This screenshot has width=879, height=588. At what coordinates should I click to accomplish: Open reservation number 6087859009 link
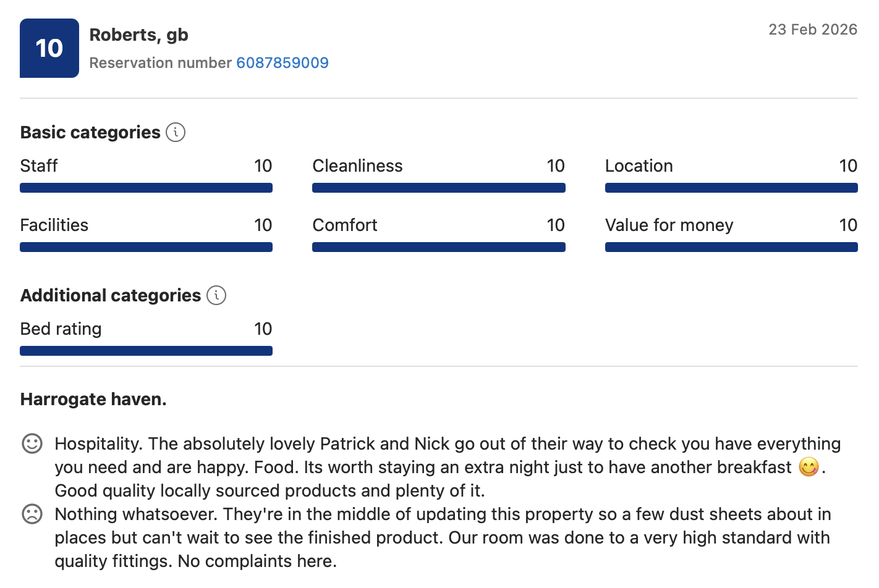point(282,63)
